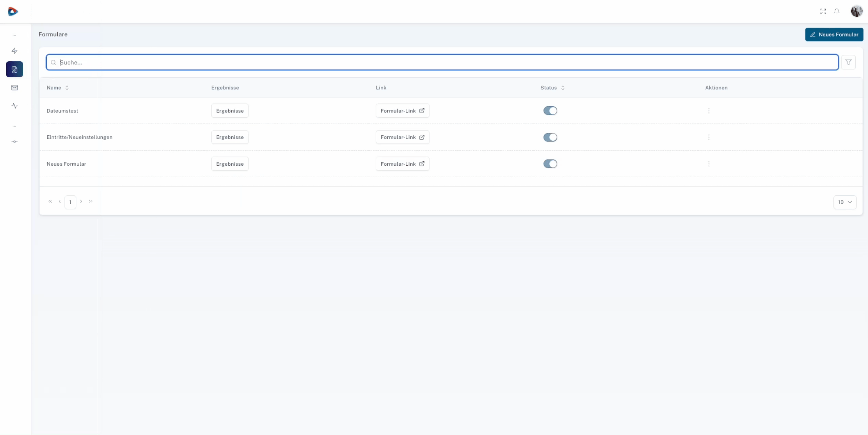Open actions menu for Neues Formular row
868x435 pixels.
[x=709, y=164]
